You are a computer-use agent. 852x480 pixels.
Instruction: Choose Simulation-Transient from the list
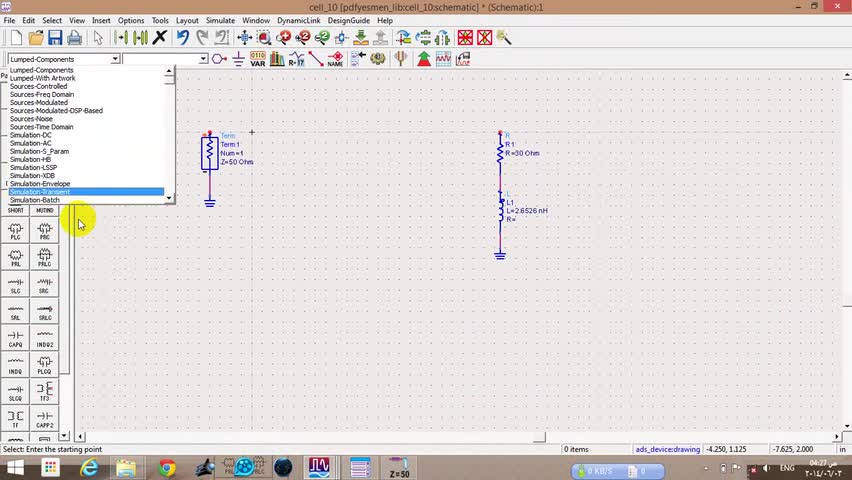tap(86, 192)
